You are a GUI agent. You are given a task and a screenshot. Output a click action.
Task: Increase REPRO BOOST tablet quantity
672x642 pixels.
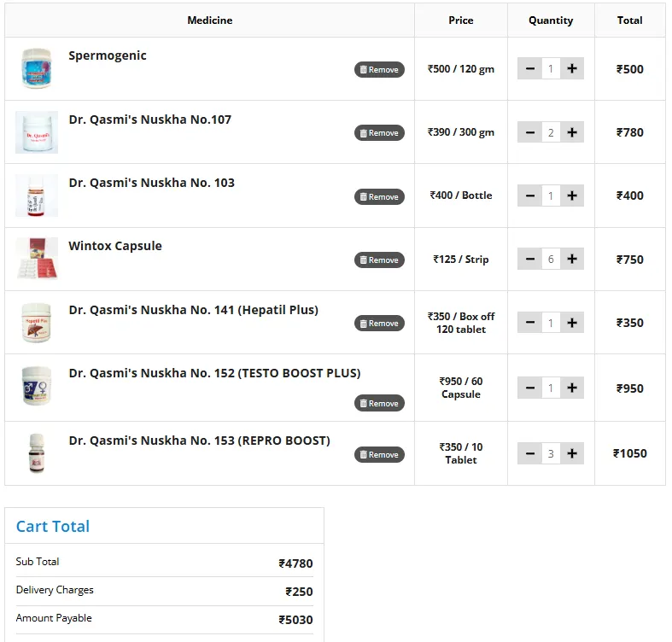pyautogui.click(x=572, y=453)
